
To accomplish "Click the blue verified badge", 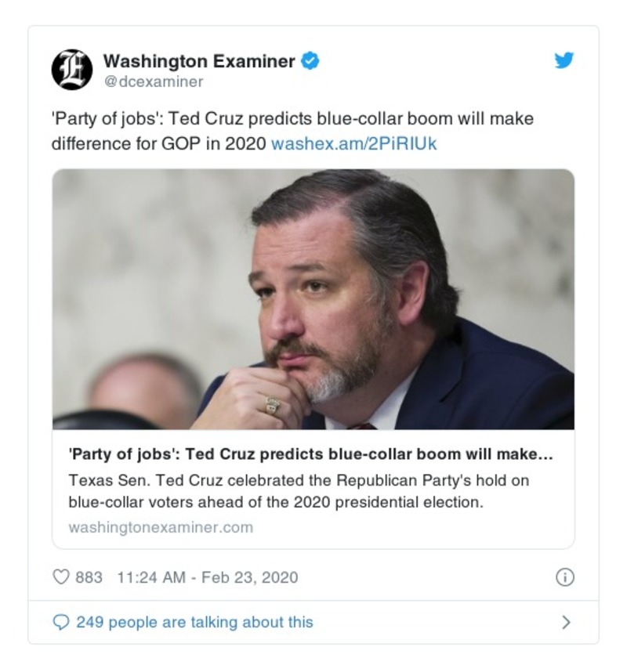I will pos(311,61).
